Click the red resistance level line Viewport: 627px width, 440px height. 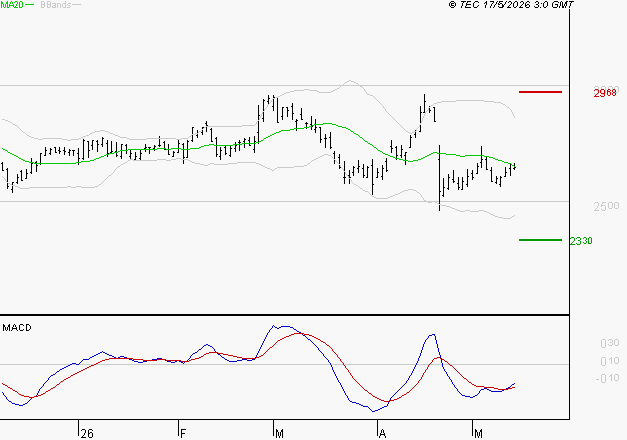[x=540, y=92]
